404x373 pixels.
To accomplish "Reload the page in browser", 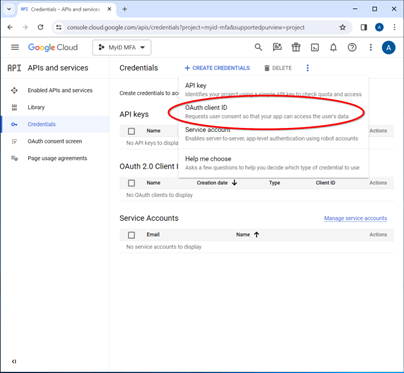I will [x=40, y=27].
